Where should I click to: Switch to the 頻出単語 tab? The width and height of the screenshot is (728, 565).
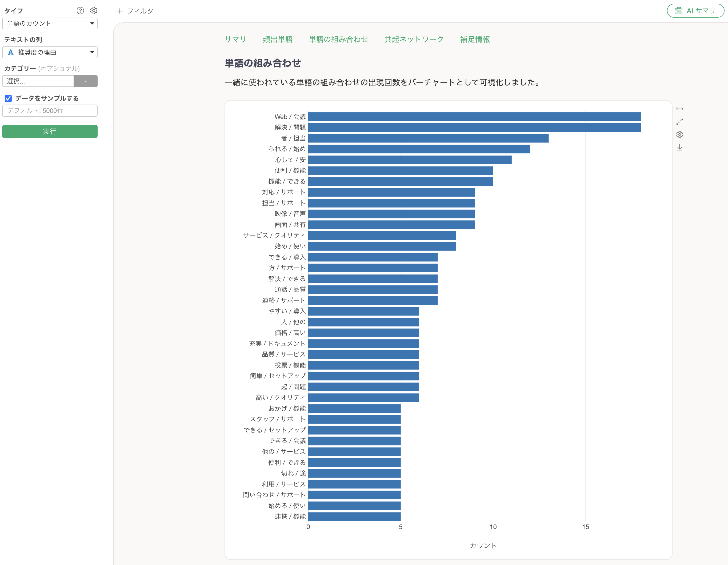pos(277,39)
